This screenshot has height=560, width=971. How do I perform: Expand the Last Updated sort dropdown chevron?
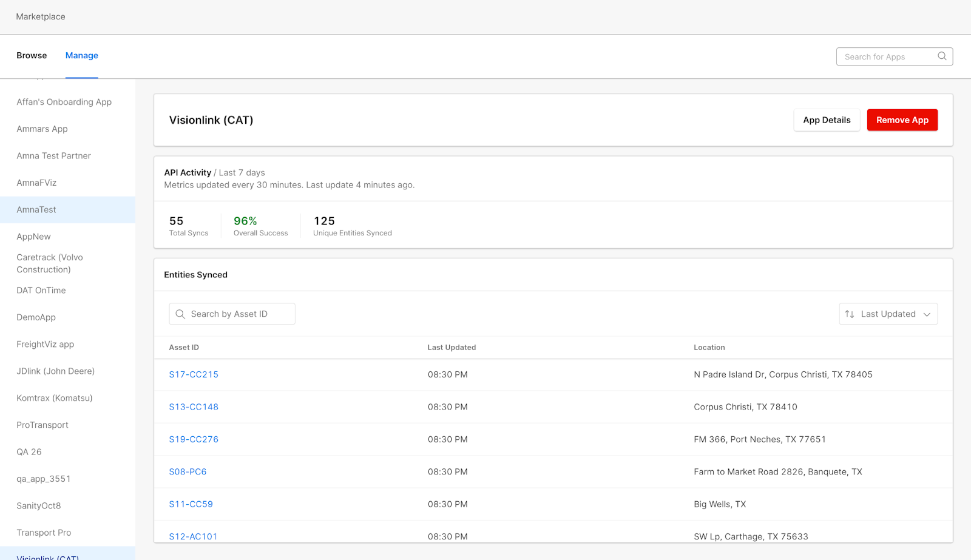927,314
